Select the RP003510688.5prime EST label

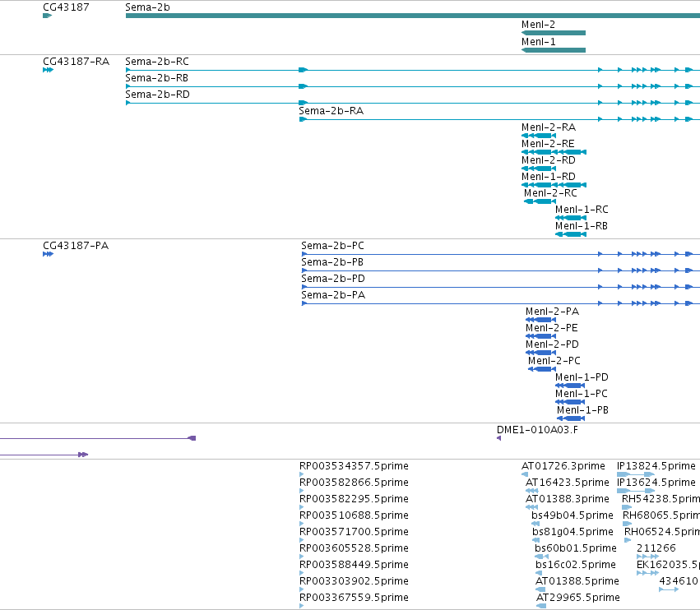click(x=354, y=515)
